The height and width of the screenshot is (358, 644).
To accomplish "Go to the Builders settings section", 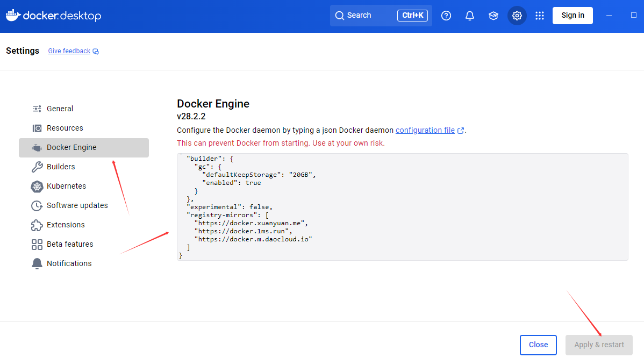I will pyautogui.click(x=84, y=167).
